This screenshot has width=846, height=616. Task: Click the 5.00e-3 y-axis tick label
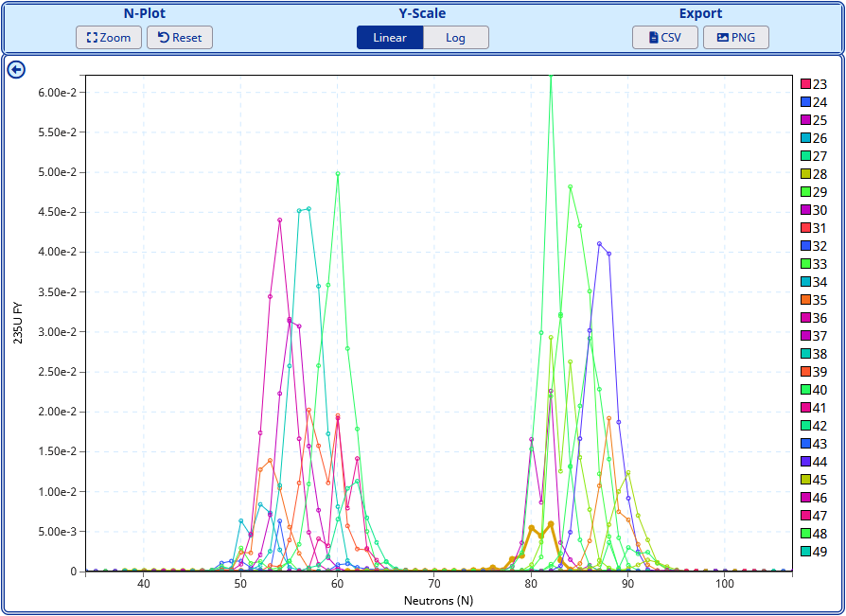(x=58, y=532)
